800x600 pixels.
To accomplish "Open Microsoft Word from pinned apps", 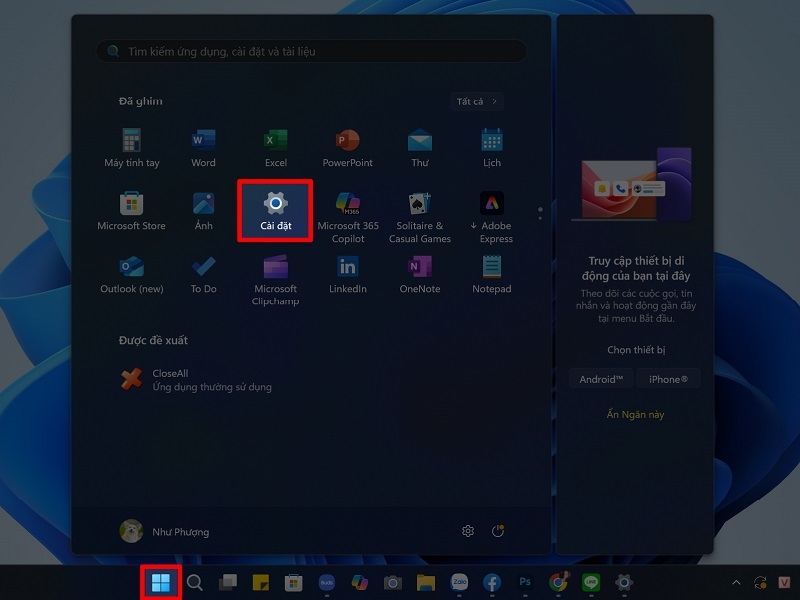I will [x=203, y=147].
